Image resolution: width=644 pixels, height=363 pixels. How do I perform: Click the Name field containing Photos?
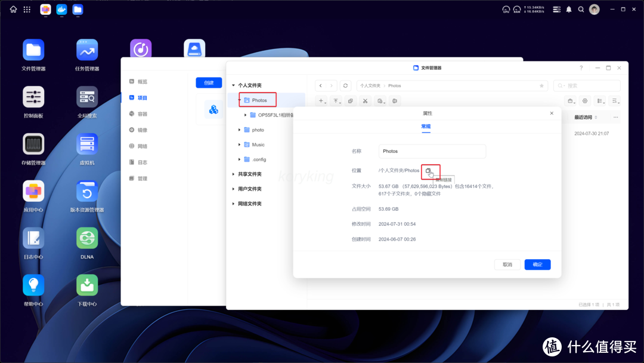(432, 152)
